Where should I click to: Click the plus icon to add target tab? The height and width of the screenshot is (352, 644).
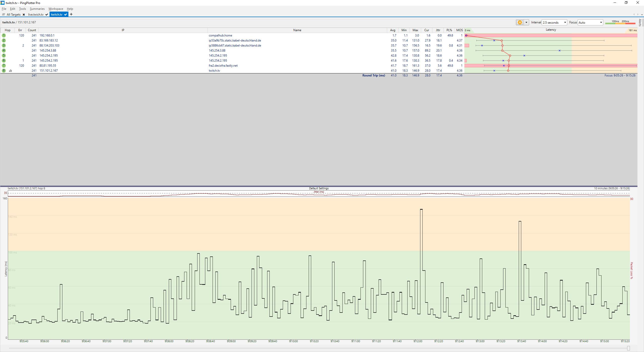pos(71,14)
